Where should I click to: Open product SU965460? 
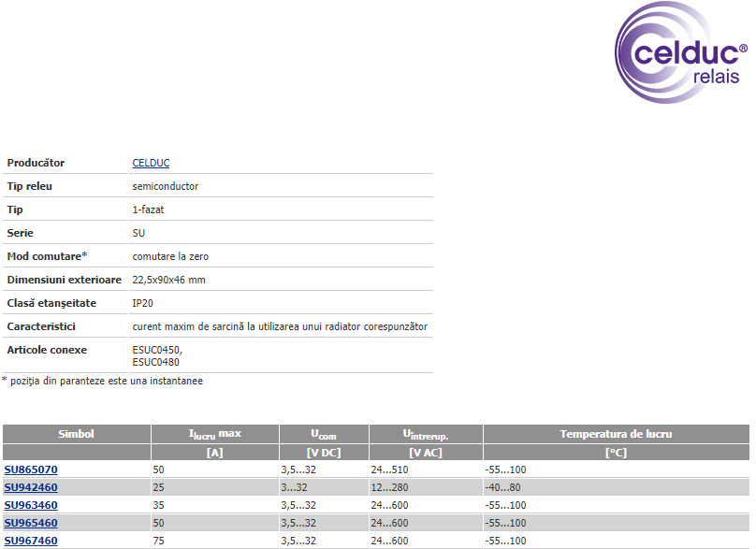click(x=31, y=523)
